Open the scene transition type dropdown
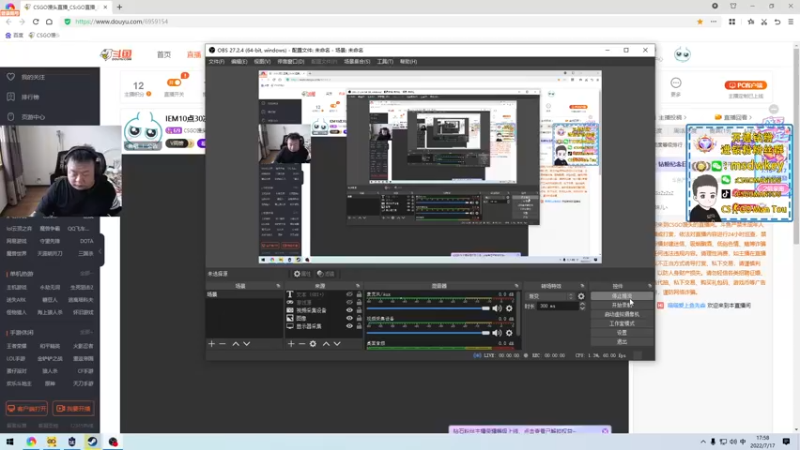The image size is (800, 450). [551, 296]
